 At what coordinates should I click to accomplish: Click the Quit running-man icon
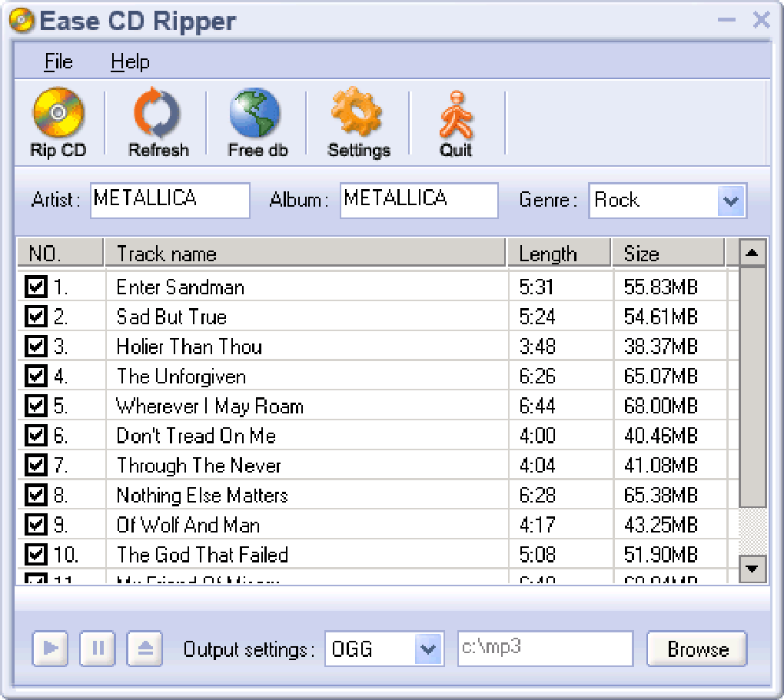pos(456,115)
